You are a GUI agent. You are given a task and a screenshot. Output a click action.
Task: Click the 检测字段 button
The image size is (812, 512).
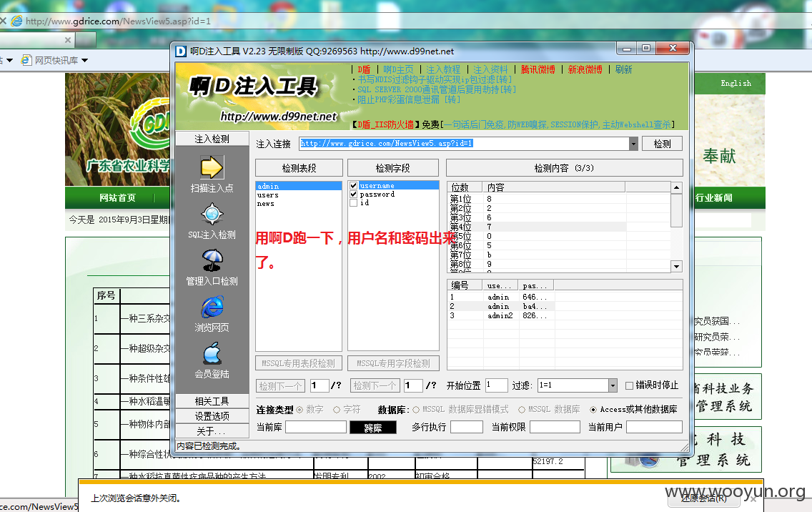[x=393, y=168]
